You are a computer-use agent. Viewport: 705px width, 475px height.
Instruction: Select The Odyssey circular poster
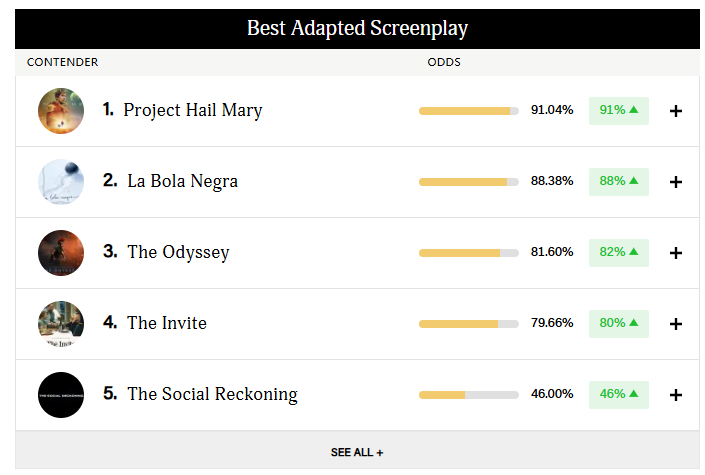(61, 253)
